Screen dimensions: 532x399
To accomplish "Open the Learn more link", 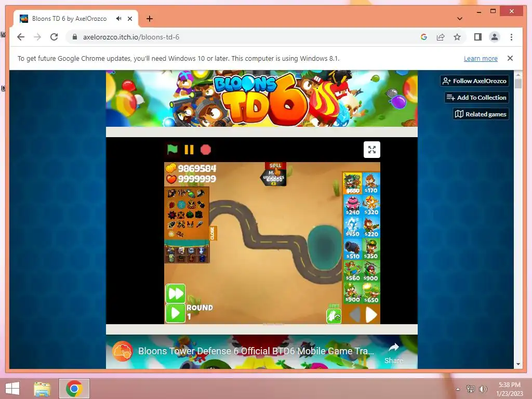I will pos(481,58).
